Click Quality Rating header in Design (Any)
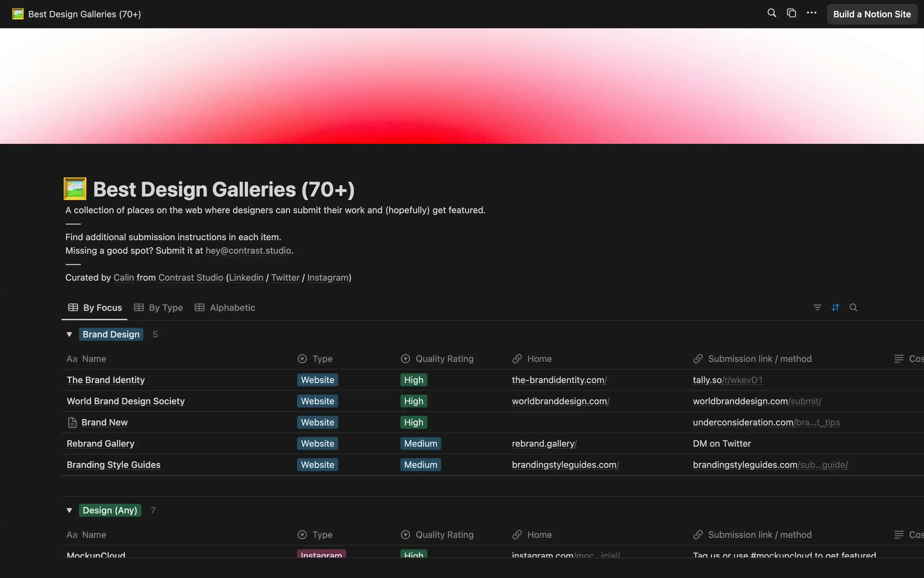The height and width of the screenshot is (578, 924). 437,534
